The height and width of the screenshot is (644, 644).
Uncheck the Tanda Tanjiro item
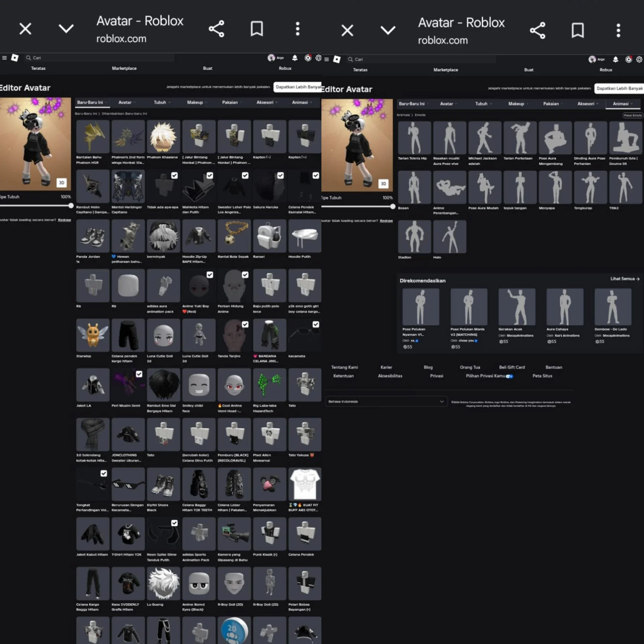pos(245,324)
